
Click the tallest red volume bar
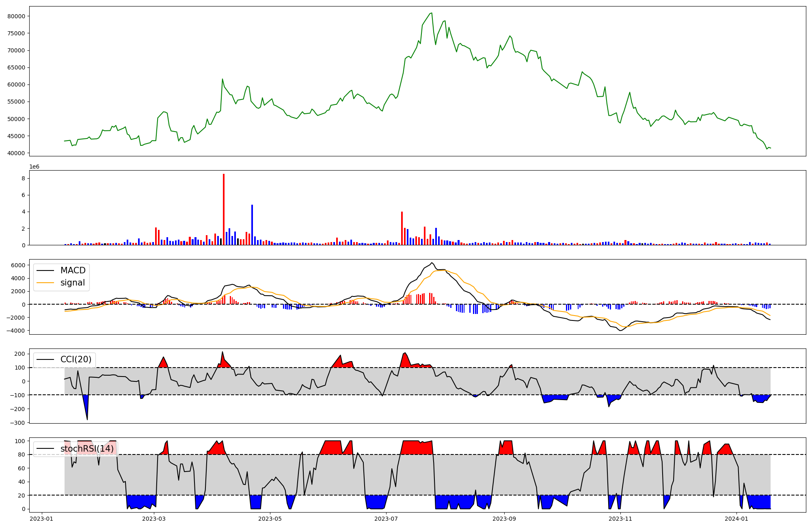(224, 209)
